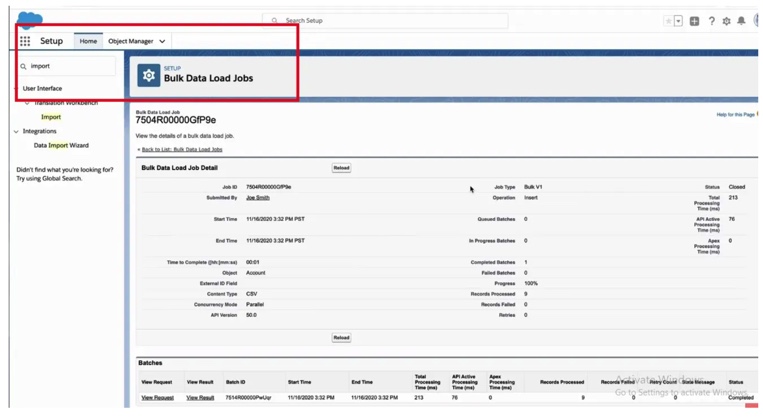Viewport: 763px width, 418px height.
Task: Click the Batch ID header in Batches table
Action: pyautogui.click(x=236, y=382)
